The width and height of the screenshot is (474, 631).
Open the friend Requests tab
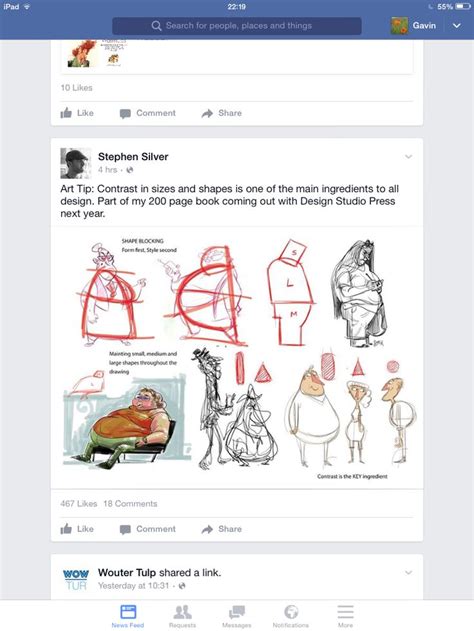pyautogui.click(x=182, y=616)
